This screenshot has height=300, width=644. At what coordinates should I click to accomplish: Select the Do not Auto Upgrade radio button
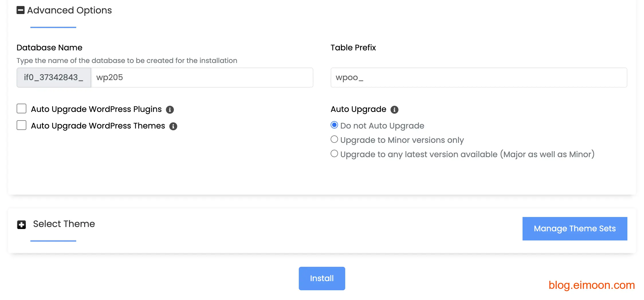tap(334, 125)
